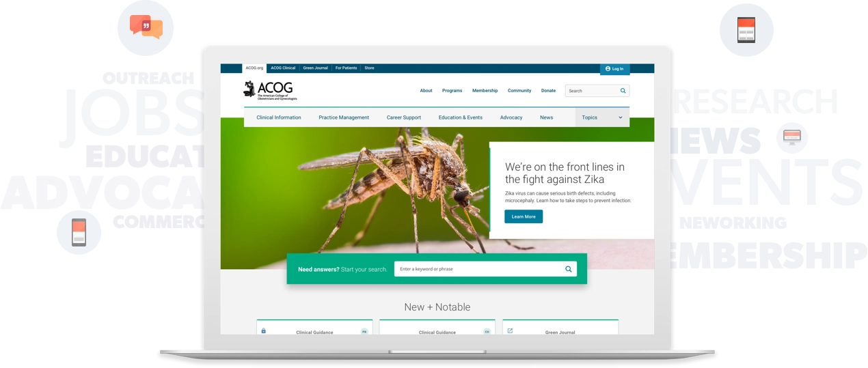Click the CO badge on the second Clinical Guidance card
The image size is (868, 368).
coord(487,332)
